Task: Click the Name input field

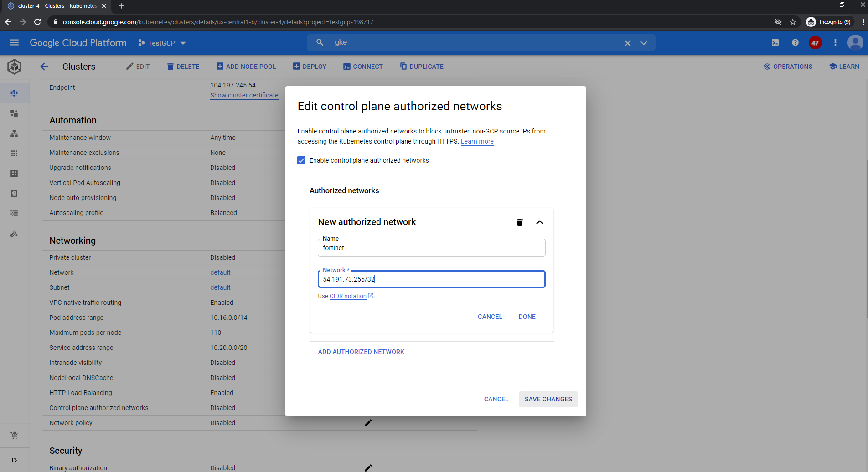Action: [431, 248]
